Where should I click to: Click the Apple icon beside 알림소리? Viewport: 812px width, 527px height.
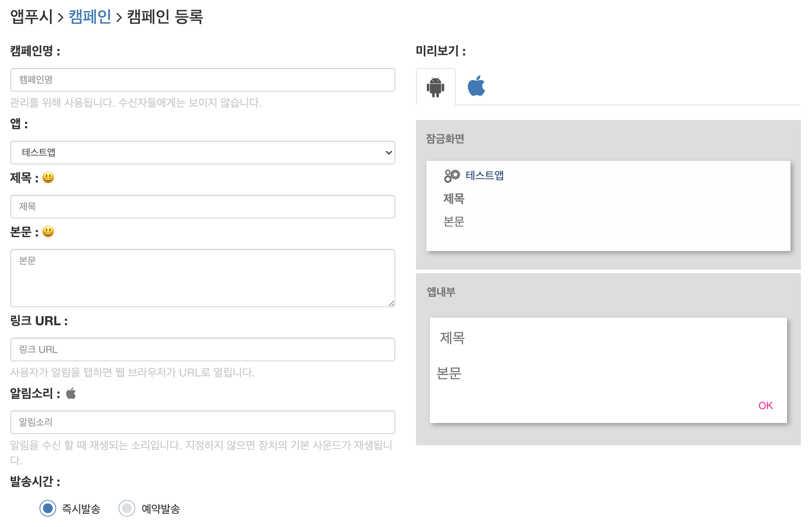(x=71, y=394)
